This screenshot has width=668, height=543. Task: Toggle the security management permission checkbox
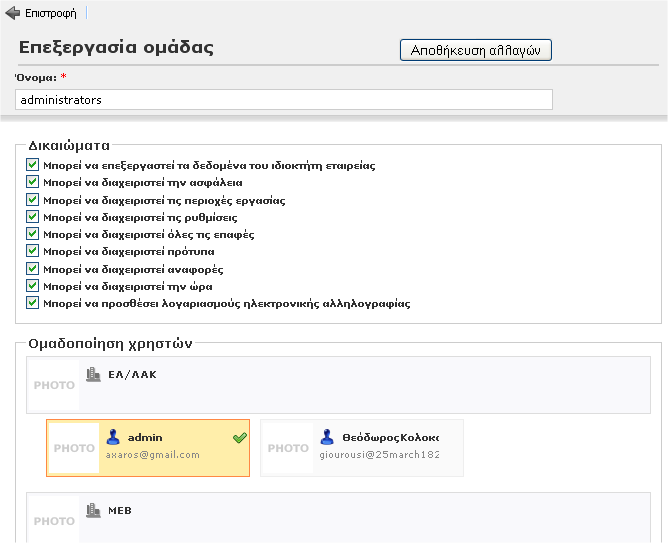point(34,183)
